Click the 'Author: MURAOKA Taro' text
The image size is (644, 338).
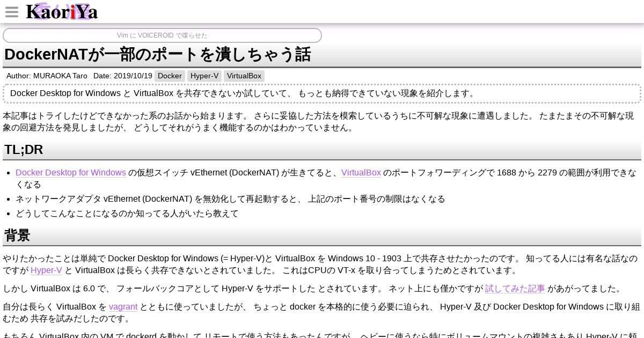tap(47, 76)
